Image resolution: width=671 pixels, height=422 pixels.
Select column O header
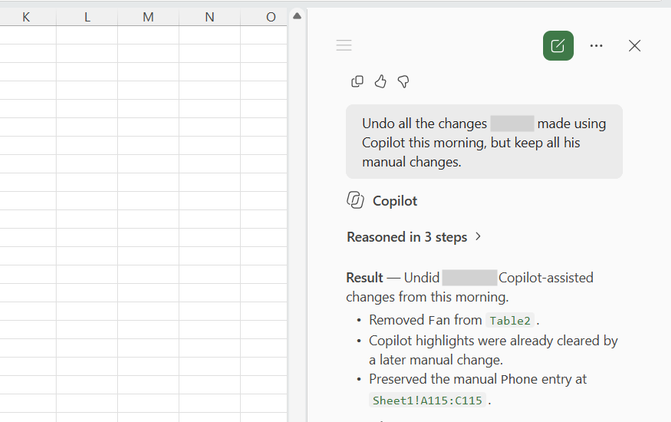(x=264, y=17)
